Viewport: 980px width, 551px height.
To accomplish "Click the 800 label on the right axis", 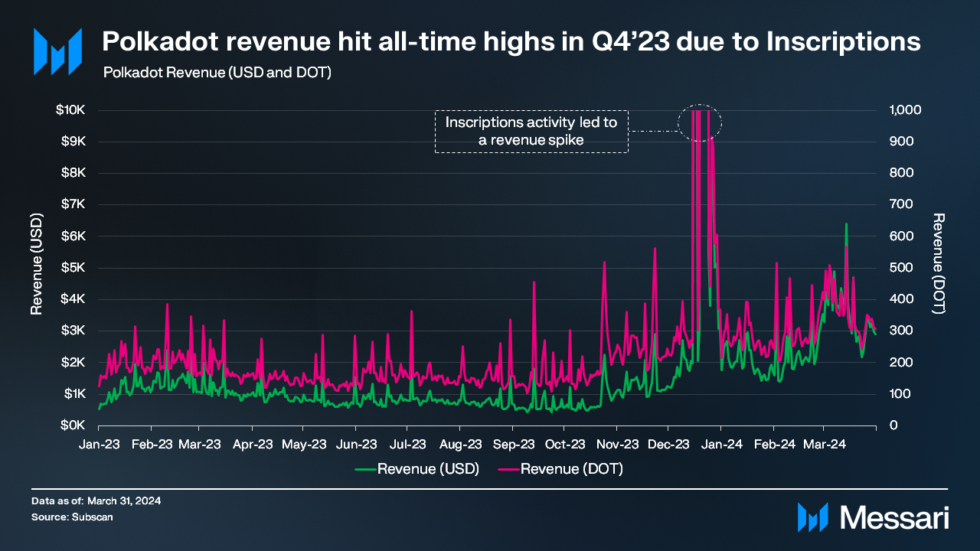I will coord(900,173).
